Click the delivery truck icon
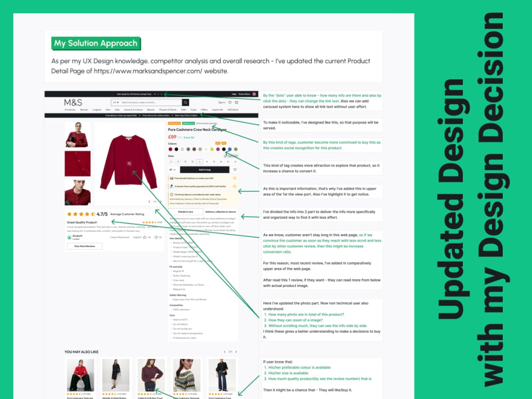The height and width of the screenshot is (399, 532). [x=172, y=178]
